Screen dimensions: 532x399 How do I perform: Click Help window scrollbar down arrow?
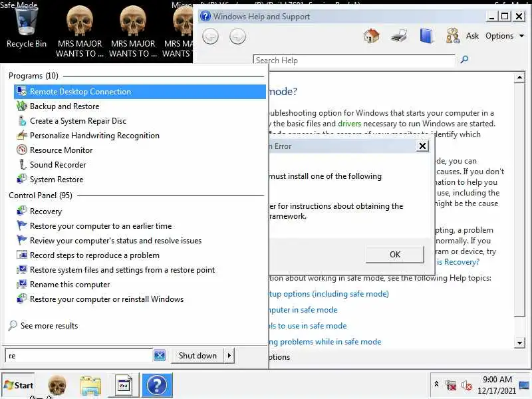coord(519,342)
